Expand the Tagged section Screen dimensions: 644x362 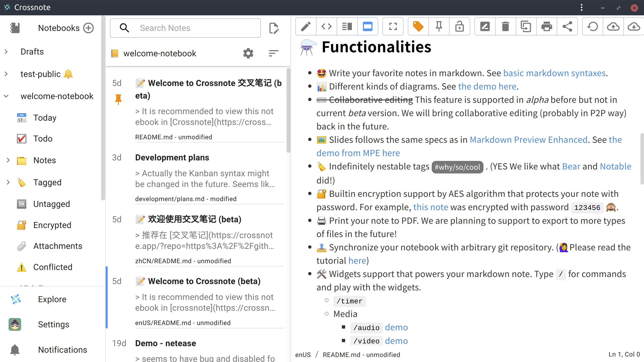coord(8,182)
